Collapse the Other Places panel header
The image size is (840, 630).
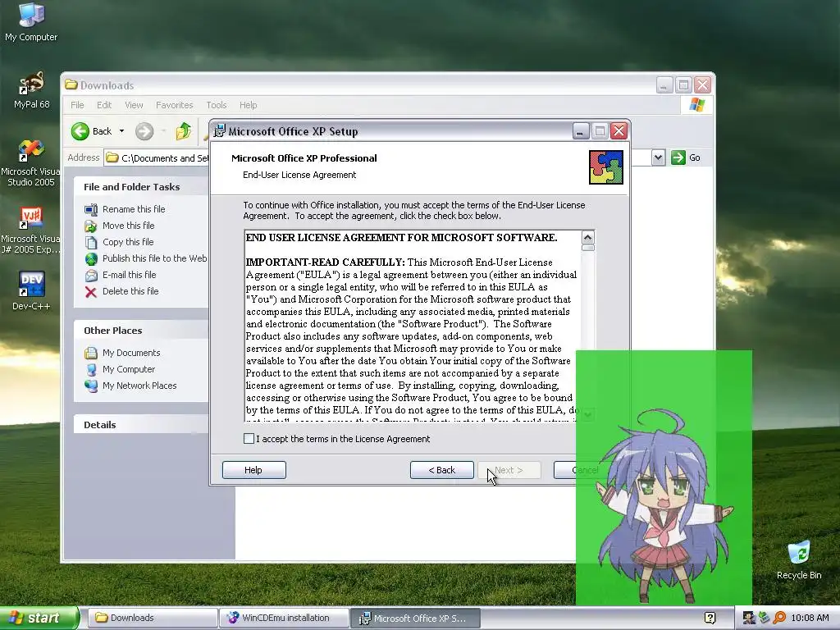click(141, 331)
